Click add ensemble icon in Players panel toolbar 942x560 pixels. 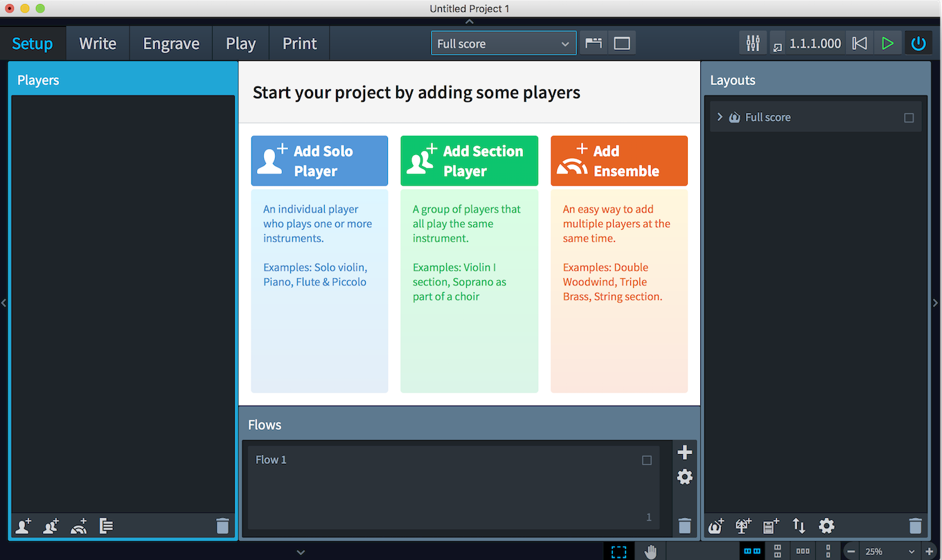coord(79,526)
